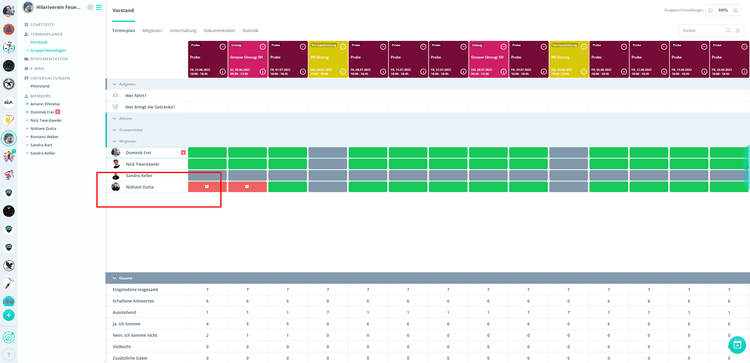Click the green plus button in left rail
Viewport: 750px width, 363px height.
coord(9,315)
